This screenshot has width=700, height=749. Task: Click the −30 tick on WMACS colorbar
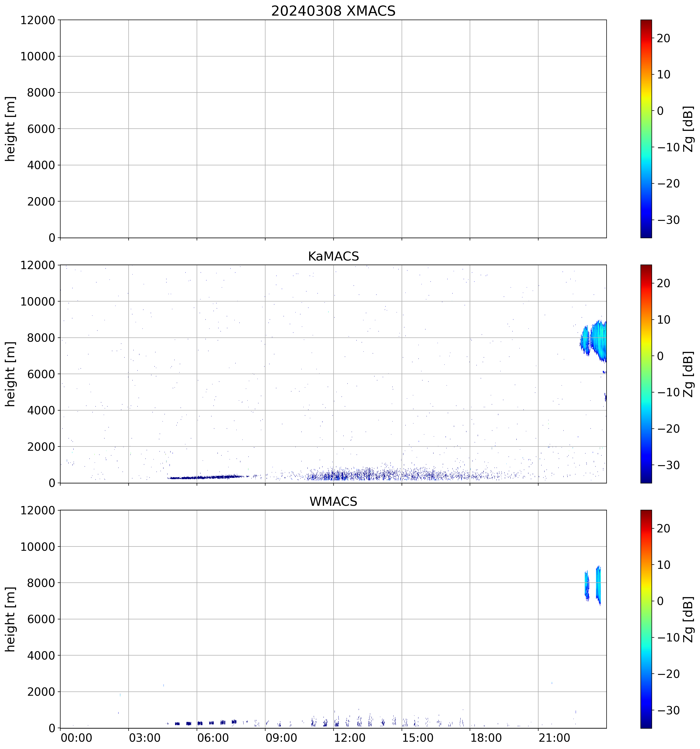tap(668, 711)
